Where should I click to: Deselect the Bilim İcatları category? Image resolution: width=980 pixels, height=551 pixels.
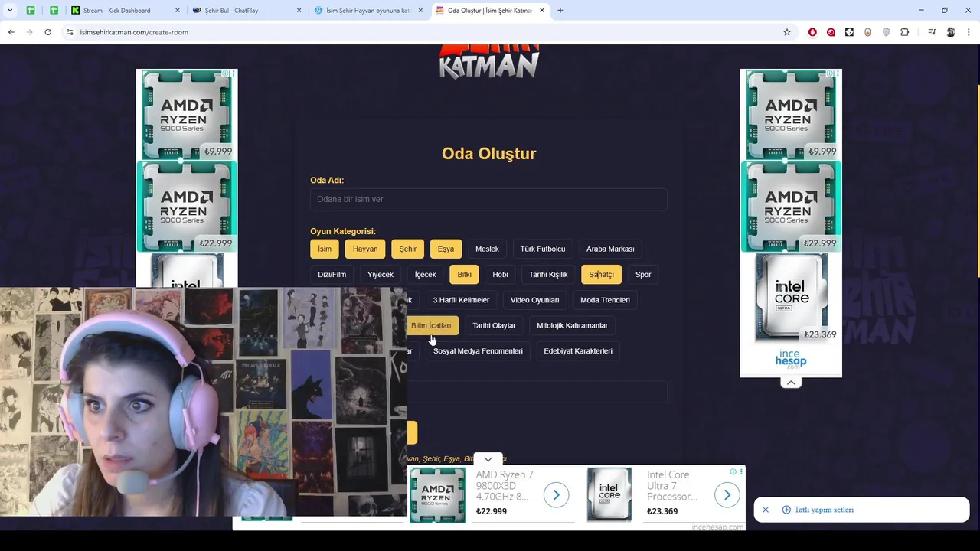tap(431, 325)
